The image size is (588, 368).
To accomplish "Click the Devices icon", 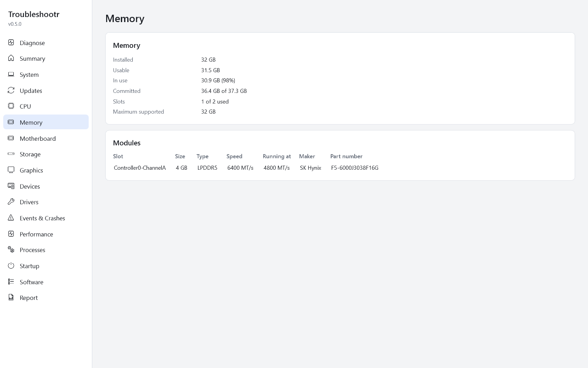I will [11, 186].
